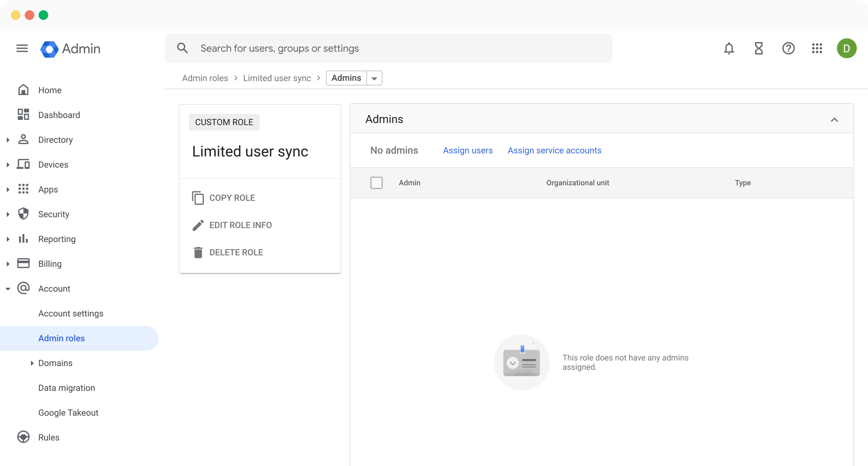
Task: Expand the Devices section arrow
Action: click(8, 165)
